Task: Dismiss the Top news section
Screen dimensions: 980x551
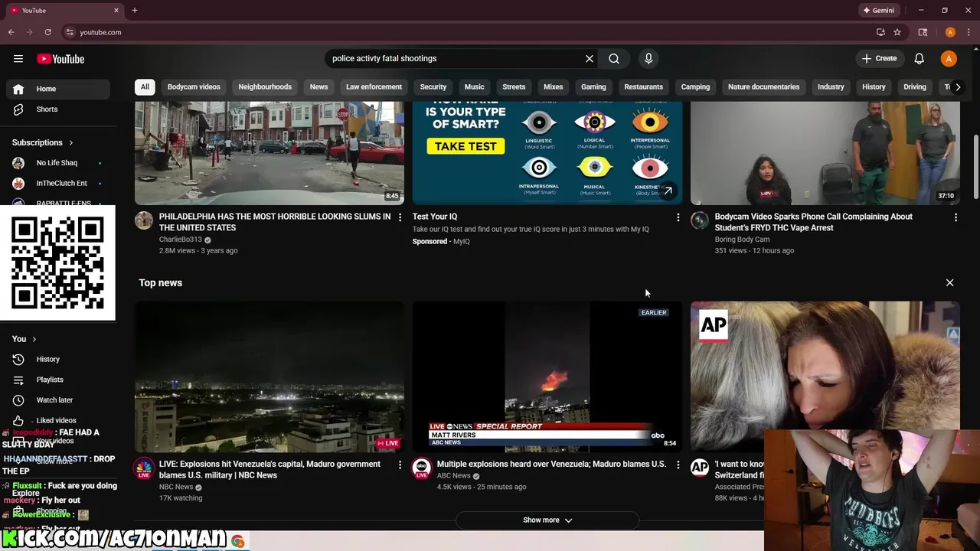Action: click(949, 283)
